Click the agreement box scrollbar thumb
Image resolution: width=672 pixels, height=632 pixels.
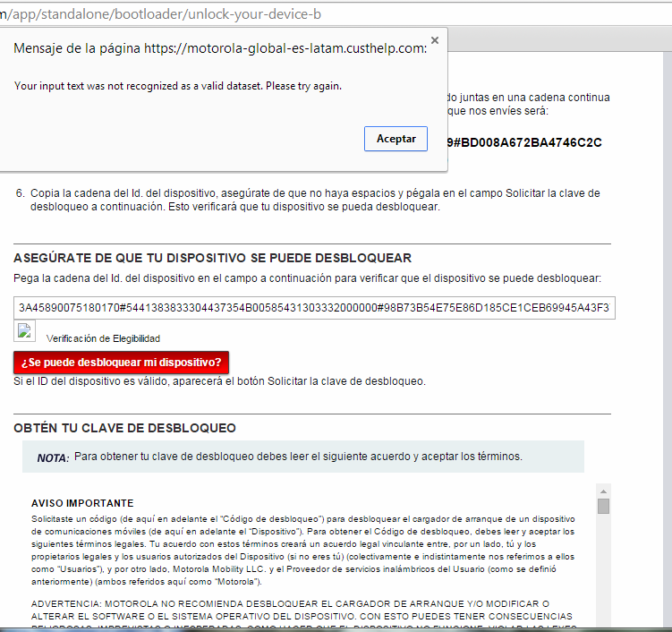[x=603, y=506]
